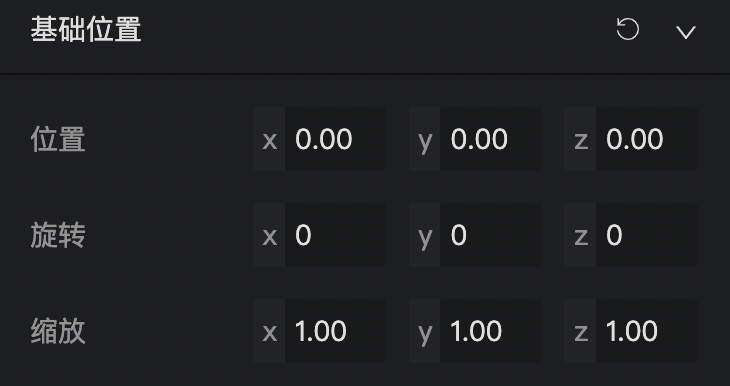Collapse the 基础位置 section
730x386 pixels.
[x=686, y=32]
